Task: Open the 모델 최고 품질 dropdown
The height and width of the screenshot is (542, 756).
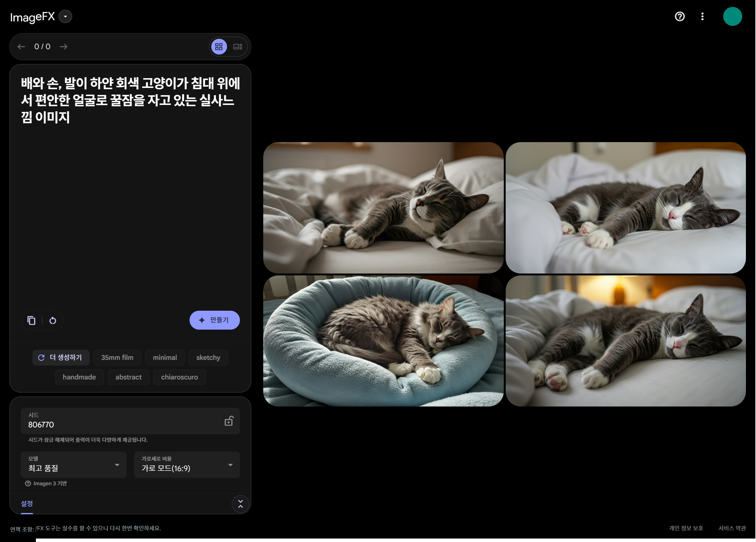Action: click(x=74, y=464)
